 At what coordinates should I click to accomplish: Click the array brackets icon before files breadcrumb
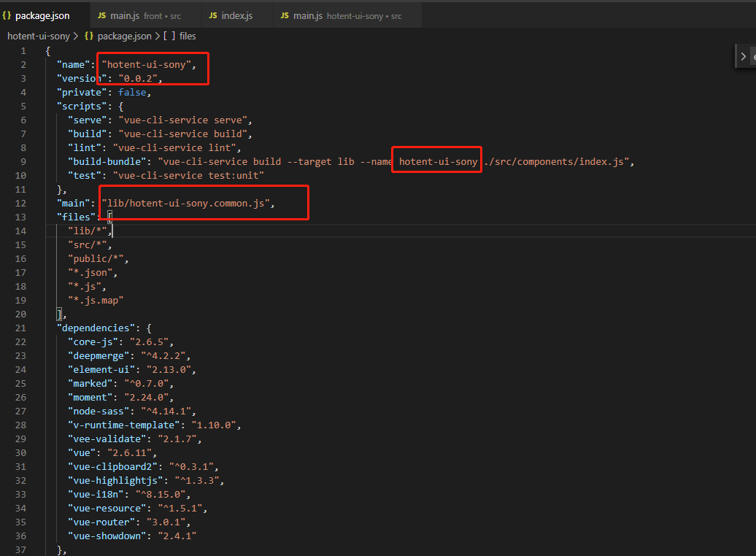coord(169,36)
